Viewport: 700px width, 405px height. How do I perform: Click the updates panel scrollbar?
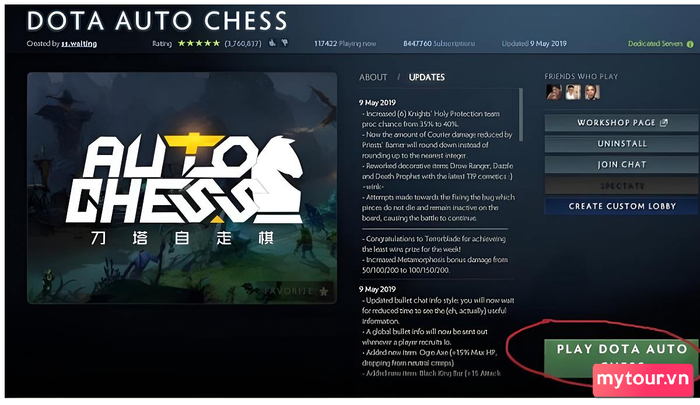[x=520, y=115]
